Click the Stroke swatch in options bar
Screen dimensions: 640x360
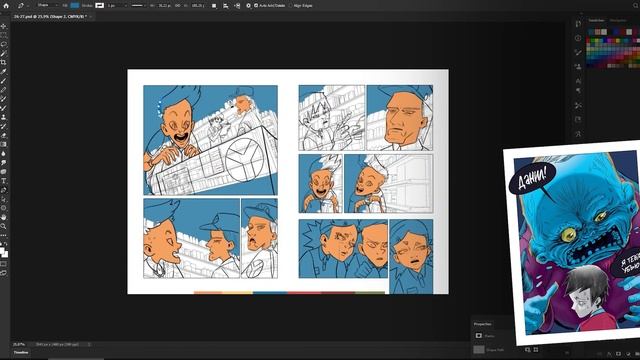coord(100,6)
